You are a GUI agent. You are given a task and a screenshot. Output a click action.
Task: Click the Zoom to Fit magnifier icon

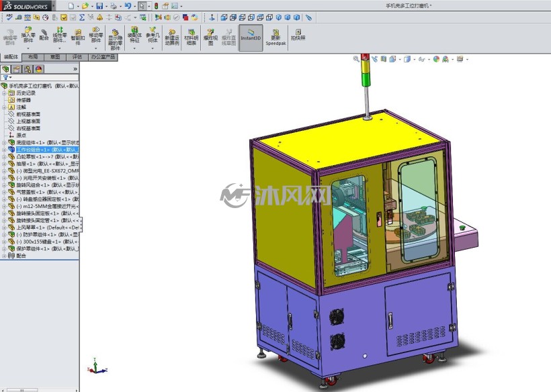[x=356, y=59]
